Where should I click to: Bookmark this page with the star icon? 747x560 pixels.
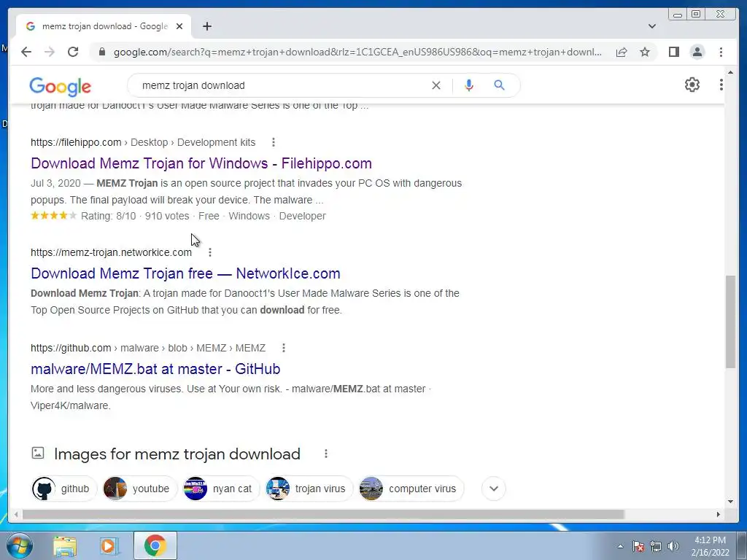[645, 52]
